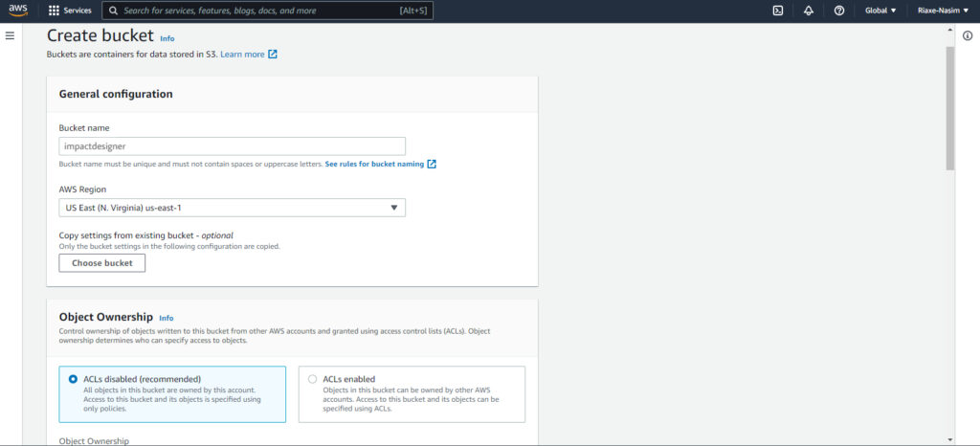Click Info link next to Create bucket
The width and height of the screenshot is (980, 446).
point(167,38)
